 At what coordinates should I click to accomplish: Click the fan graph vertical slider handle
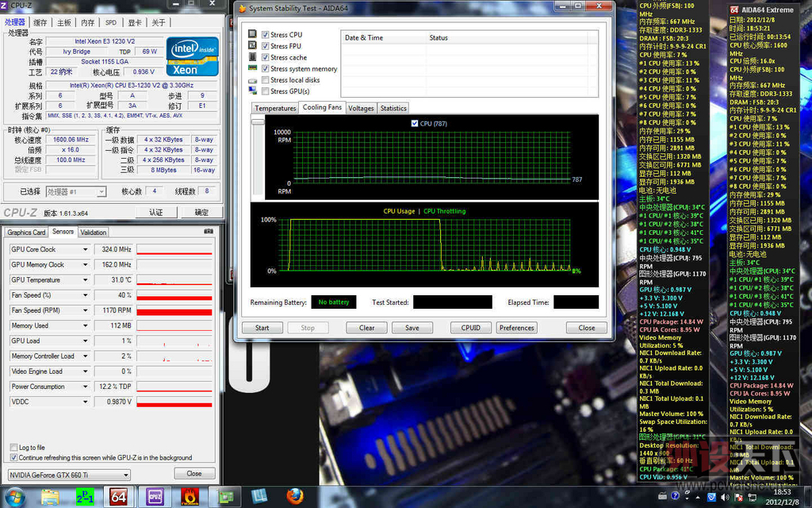258,121
